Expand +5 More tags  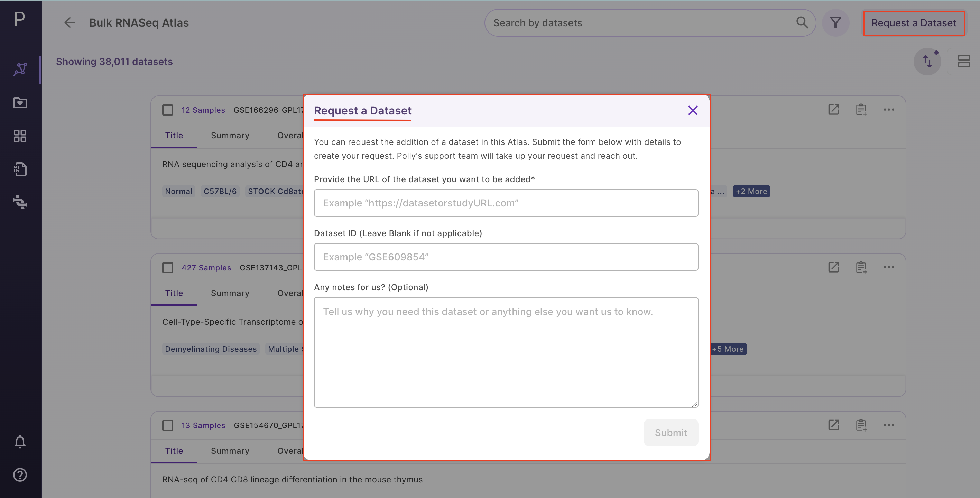tap(728, 349)
